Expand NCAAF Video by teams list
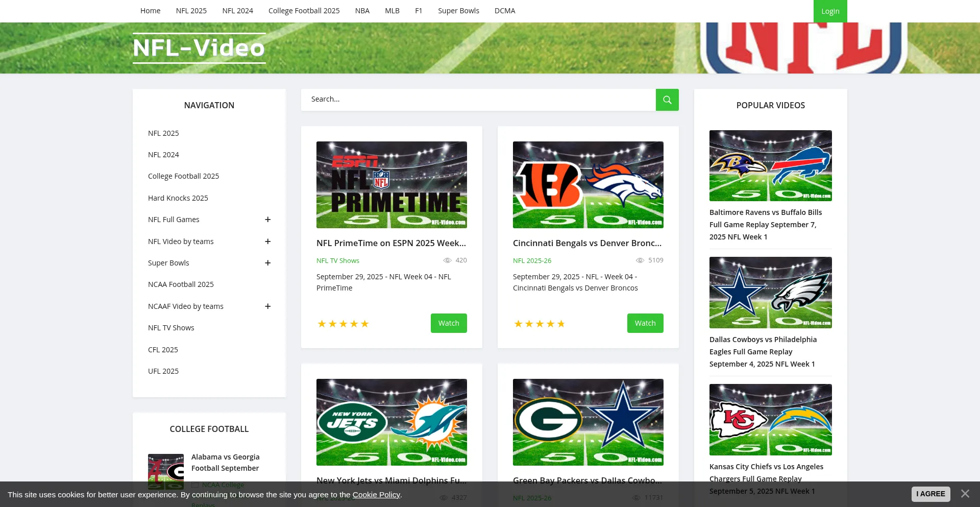This screenshot has width=980, height=507. tap(267, 306)
